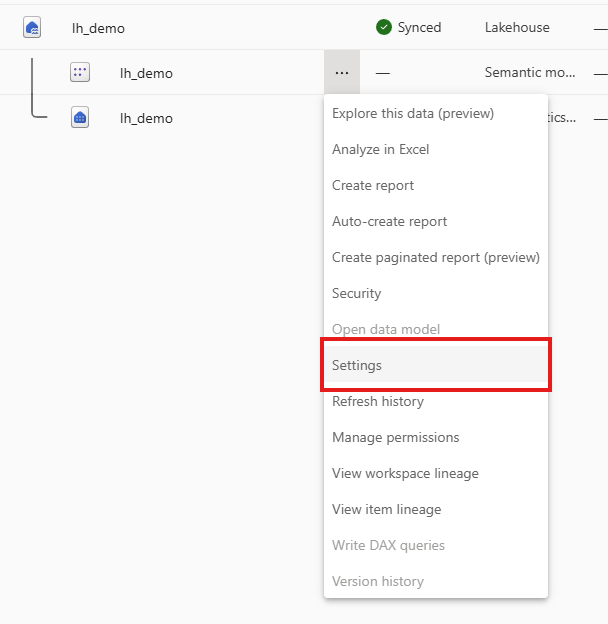Open the lh_demo semantic model name
This screenshot has height=624, width=608.
pos(146,73)
